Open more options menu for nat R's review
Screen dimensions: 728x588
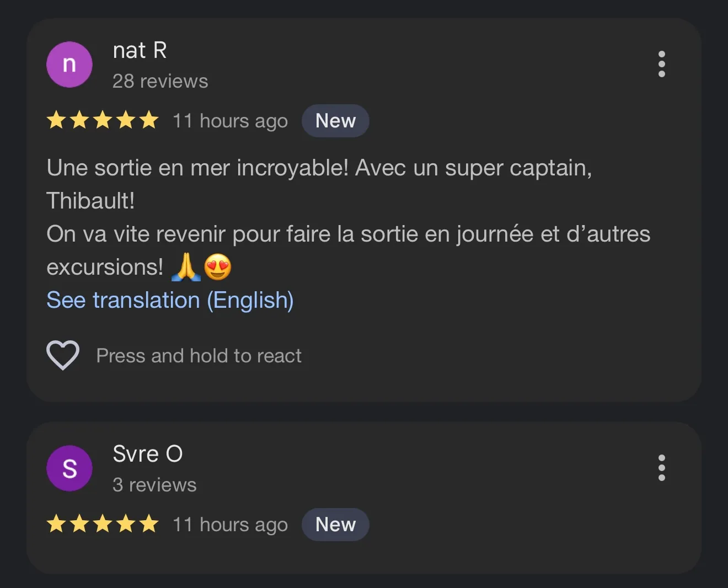pos(661,65)
